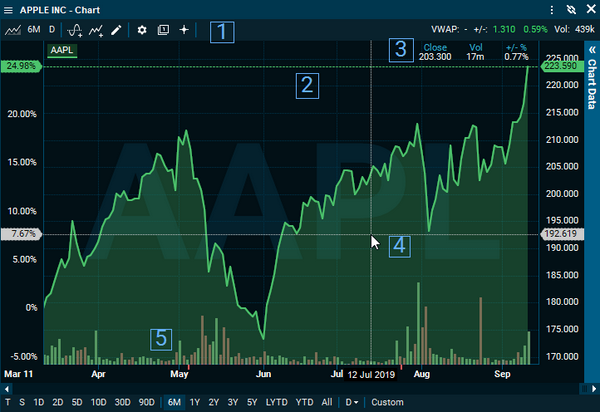The height and width of the screenshot is (413, 601).
Task: Click the 20.00% percent axis label
Action: click(x=22, y=114)
